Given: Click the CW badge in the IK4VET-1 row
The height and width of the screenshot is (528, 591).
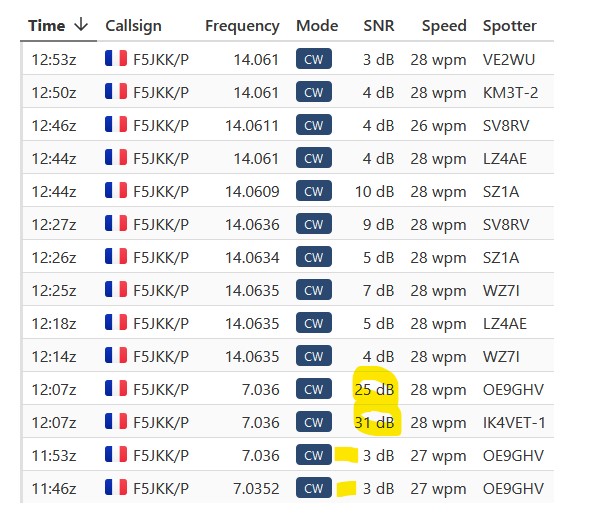Looking at the screenshot, I should point(314,422).
